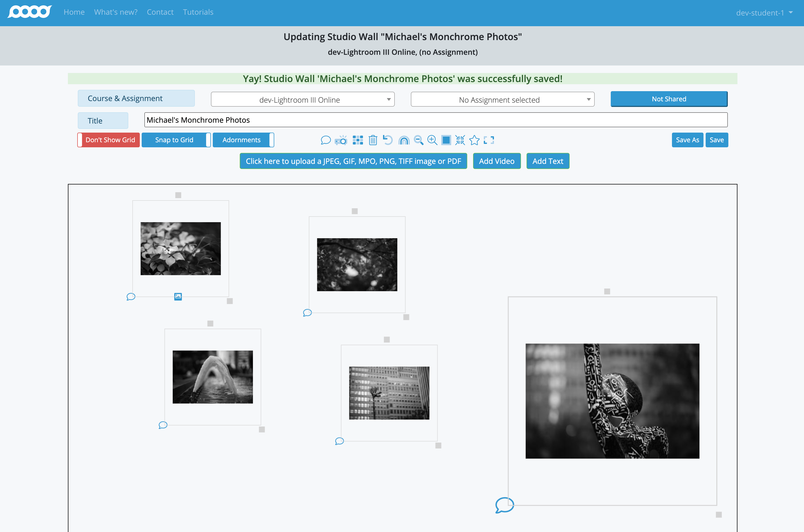Image resolution: width=804 pixels, height=532 pixels.
Task: Zoom out with the minus magnifier
Action: click(x=419, y=140)
